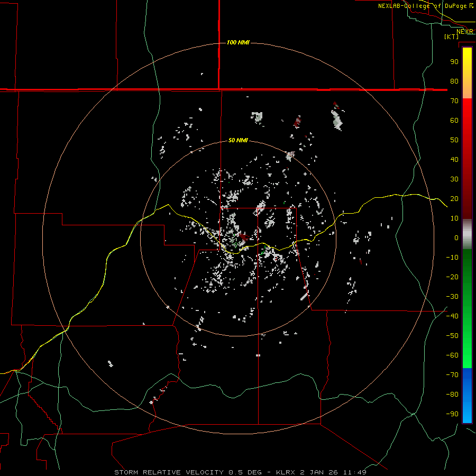Click the 50 NMI range ring label
This screenshot has width=476, height=476.
238,140
